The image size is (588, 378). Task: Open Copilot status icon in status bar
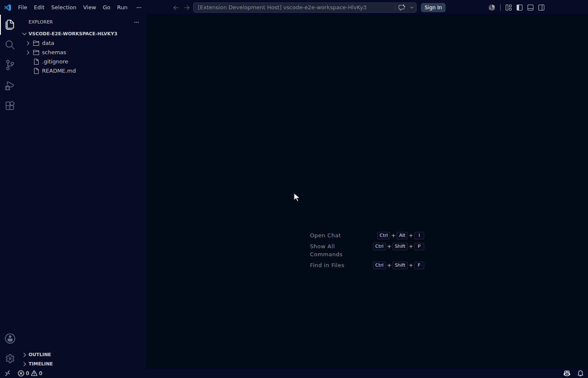point(567,373)
